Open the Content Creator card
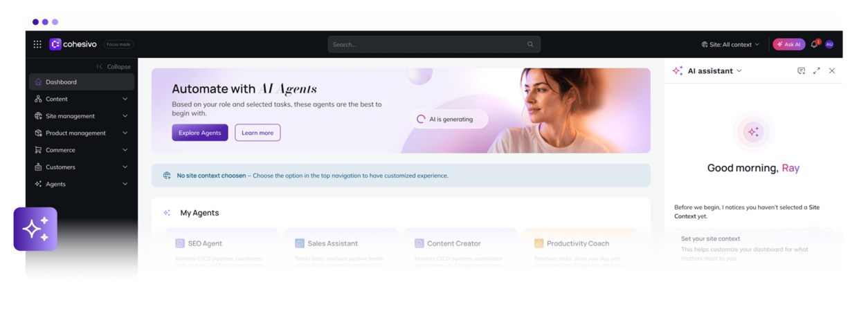This screenshot has width=868, height=311. (461, 249)
